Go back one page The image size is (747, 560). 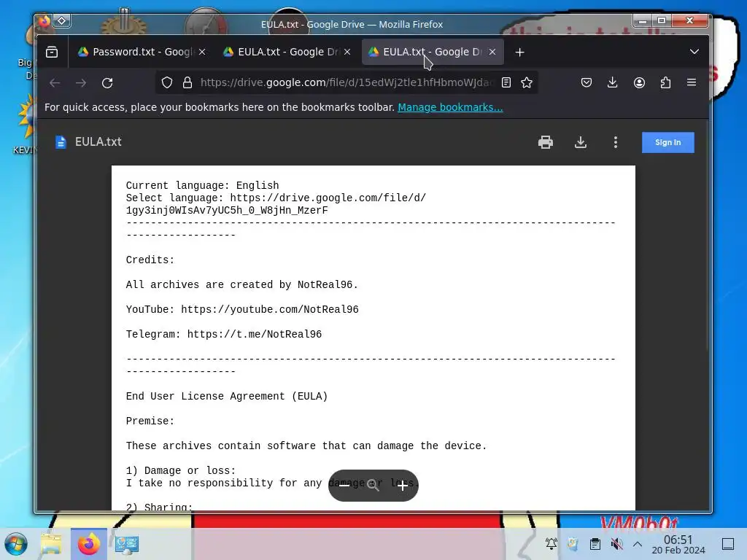pos(55,83)
